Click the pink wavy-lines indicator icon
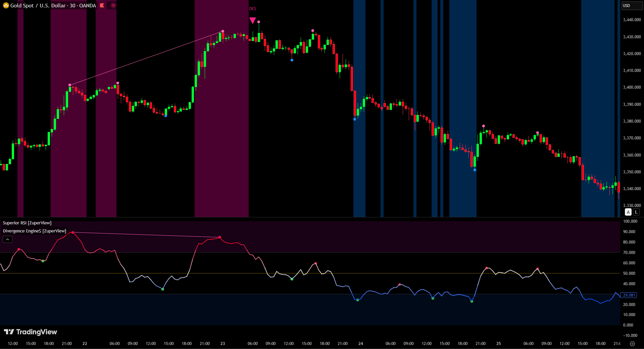The width and height of the screenshot is (644, 349). pyautogui.click(x=113, y=5)
